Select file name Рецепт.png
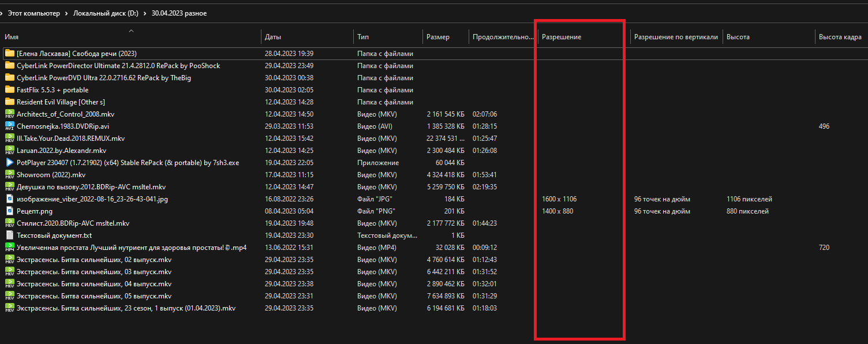868x344 pixels. [x=35, y=211]
